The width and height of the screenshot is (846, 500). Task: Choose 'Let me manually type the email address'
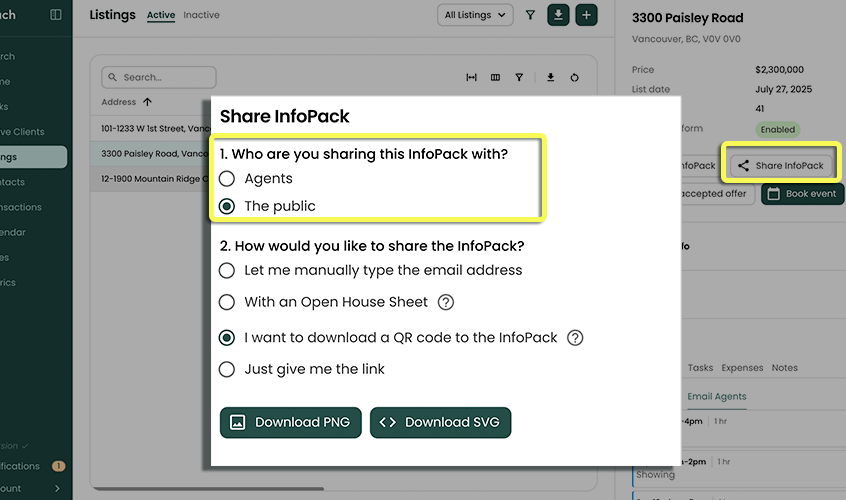[227, 270]
